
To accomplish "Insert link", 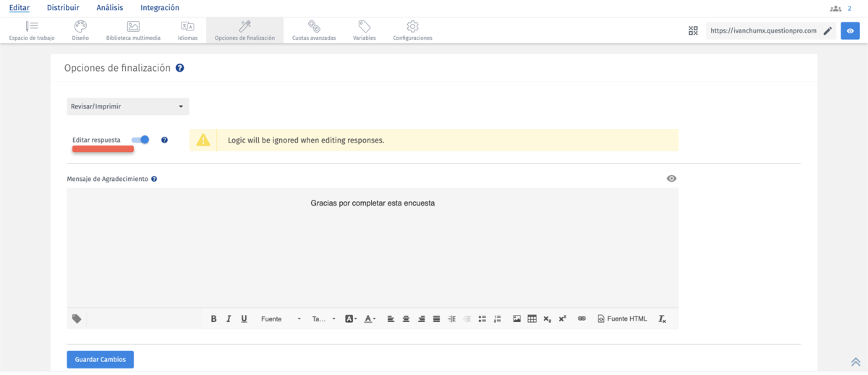I will (582, 319).
